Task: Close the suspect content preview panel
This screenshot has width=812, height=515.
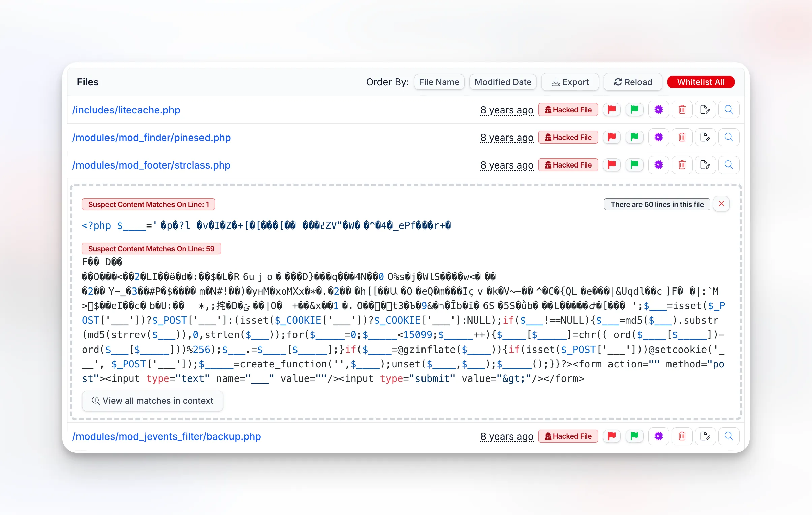Action: tap(721, 204)
